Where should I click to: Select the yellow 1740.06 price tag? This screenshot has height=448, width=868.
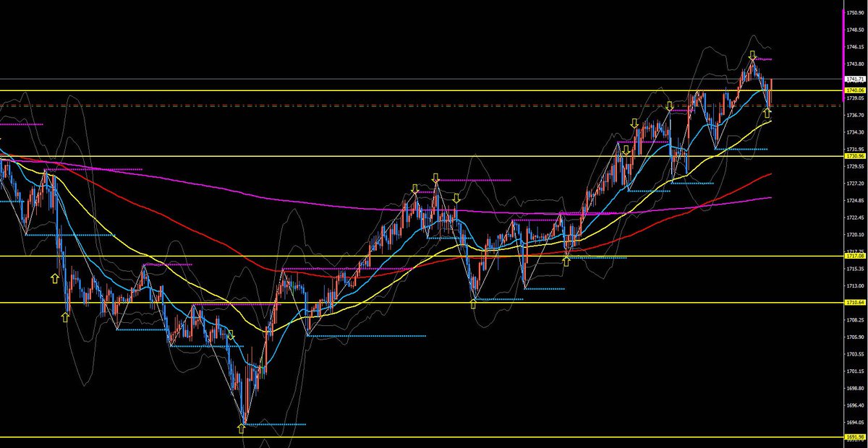(x=854, y=90)
